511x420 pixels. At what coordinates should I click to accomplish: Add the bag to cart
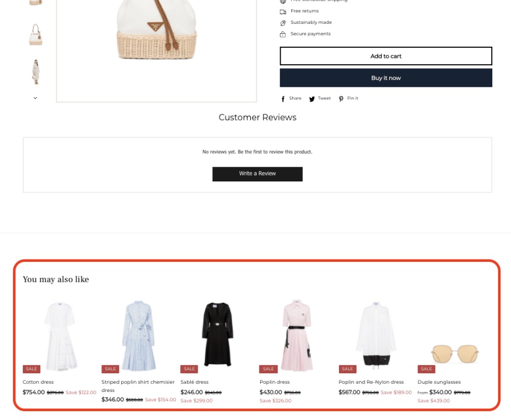click(x=386, y=56)
